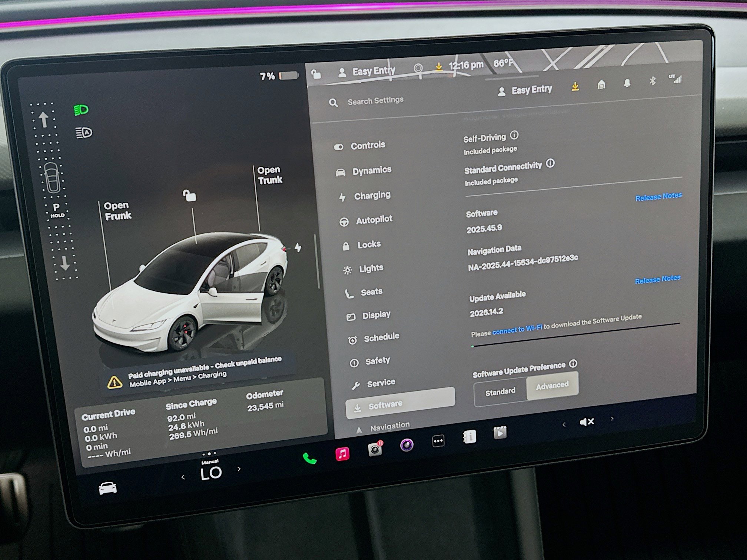Tap the yellow software download icon in the settings header
747x560 pixels.
[x=575, y=87]
